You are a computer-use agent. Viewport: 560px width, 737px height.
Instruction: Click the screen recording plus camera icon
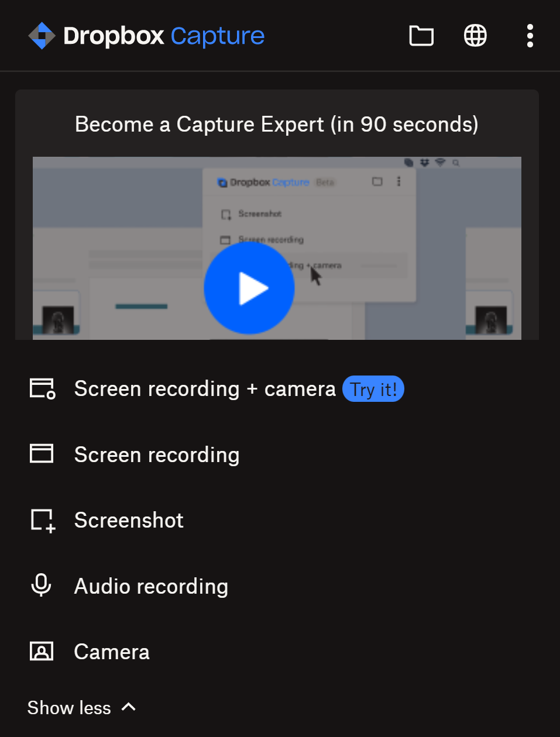tap(42, 388)
